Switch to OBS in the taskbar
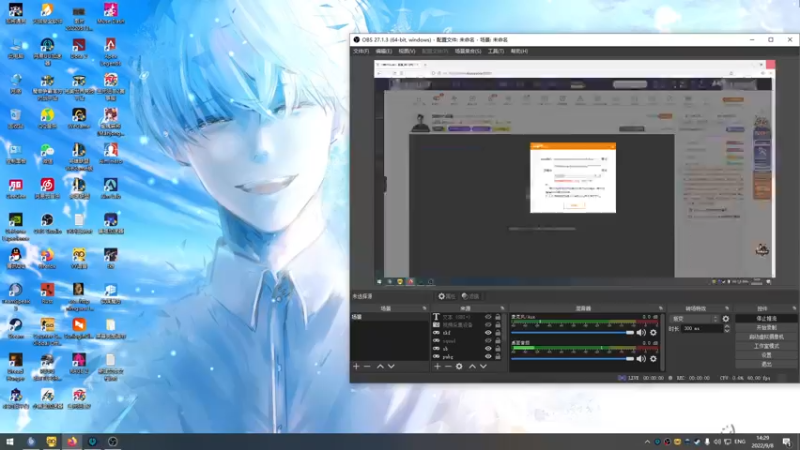Image resolution: width=800 pixels, height=450 pixels. click(113, 441)
